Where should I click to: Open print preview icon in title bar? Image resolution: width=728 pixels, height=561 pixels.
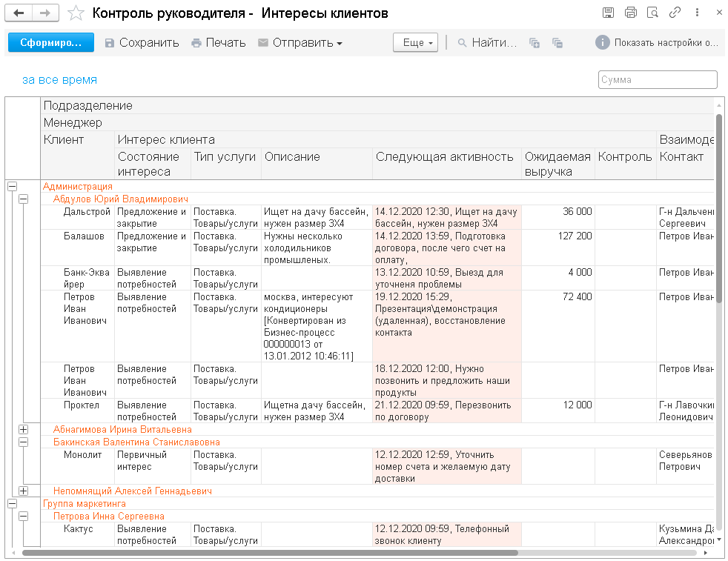(653, 13)
